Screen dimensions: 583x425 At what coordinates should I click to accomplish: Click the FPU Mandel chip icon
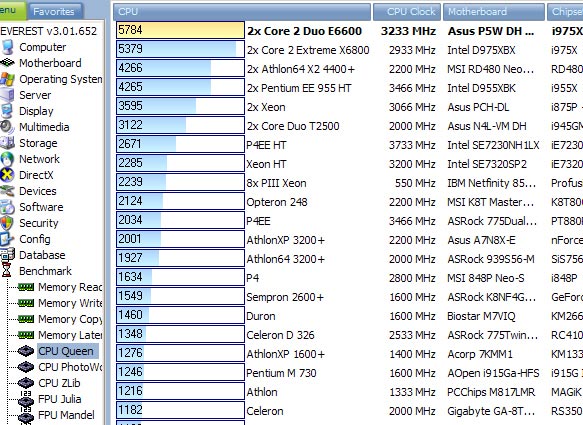click(x=26, y=415)
